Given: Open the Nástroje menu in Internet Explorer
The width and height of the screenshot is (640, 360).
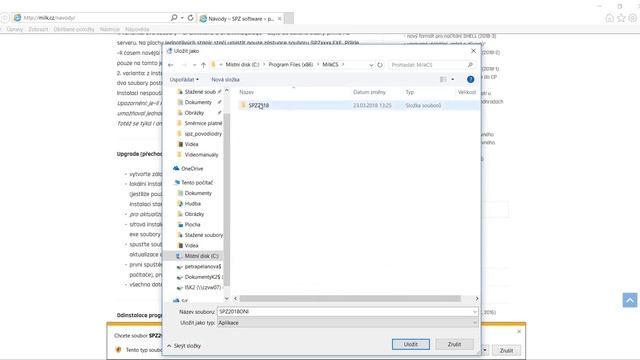Looking at the screenshot, I should click(109, 29).
